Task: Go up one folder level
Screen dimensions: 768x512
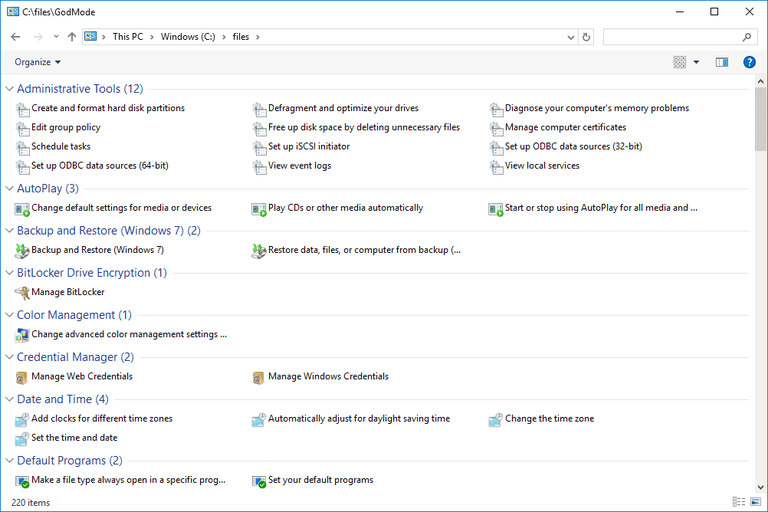Action: 72,37
